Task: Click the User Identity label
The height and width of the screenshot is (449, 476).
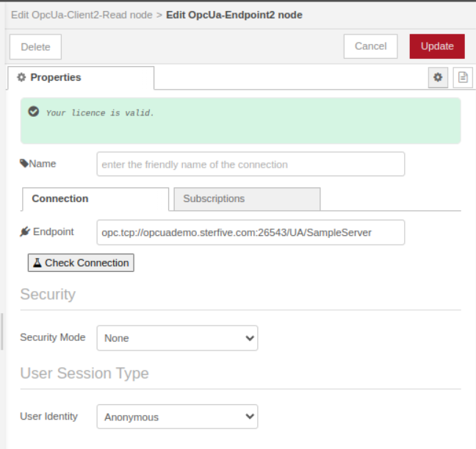Action: click(x=49, y=416)
